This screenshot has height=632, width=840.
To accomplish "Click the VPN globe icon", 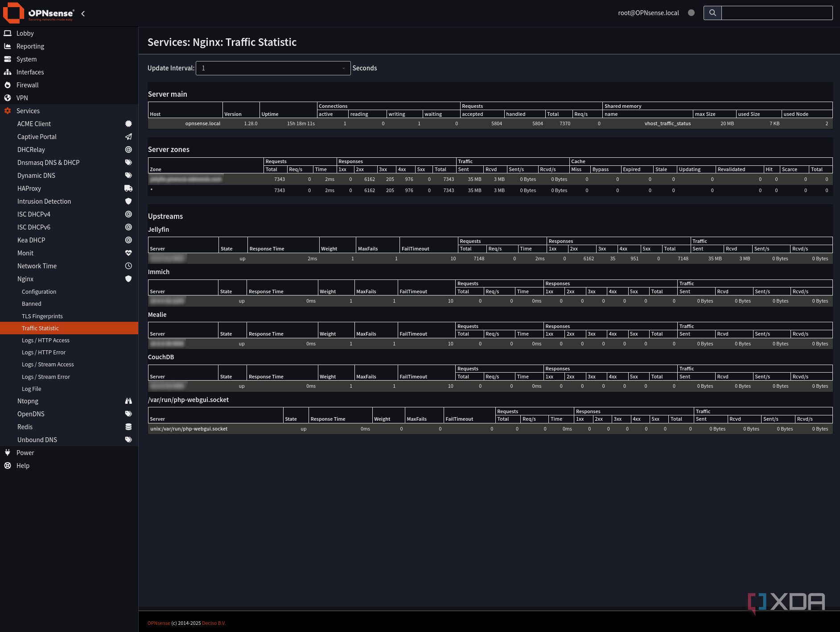I will (8, 98).
